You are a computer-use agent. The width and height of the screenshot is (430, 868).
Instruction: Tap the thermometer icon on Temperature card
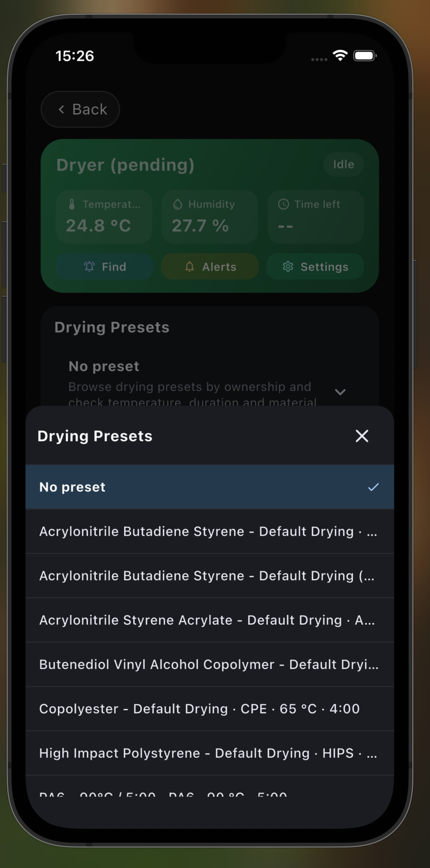coord(72,204)
